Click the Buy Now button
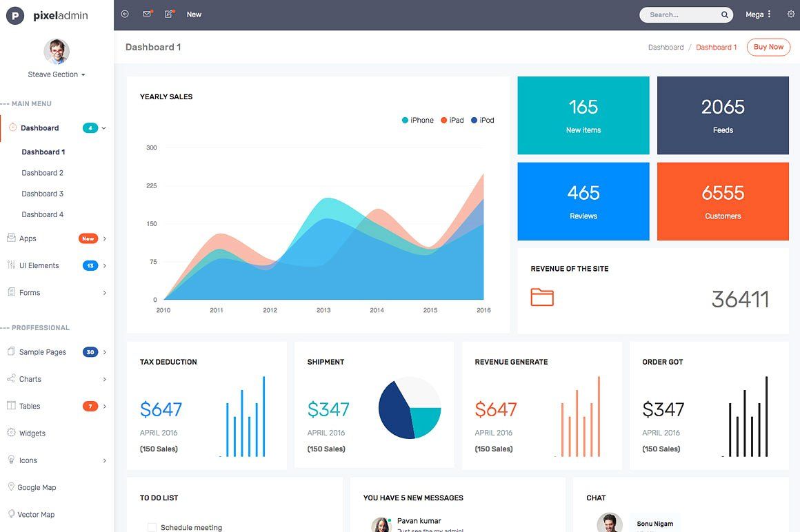The image size is (800, 532). tap(768, 47)
